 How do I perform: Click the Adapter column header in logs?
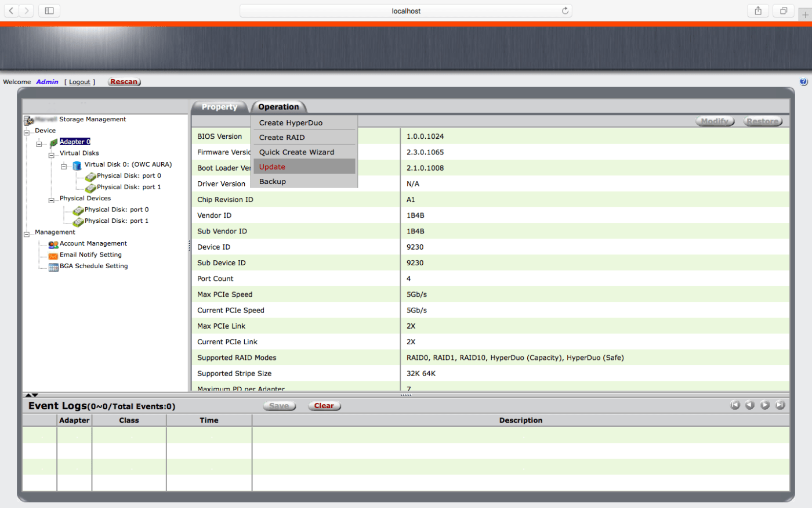pyautogui.click(x=74, y=420)
